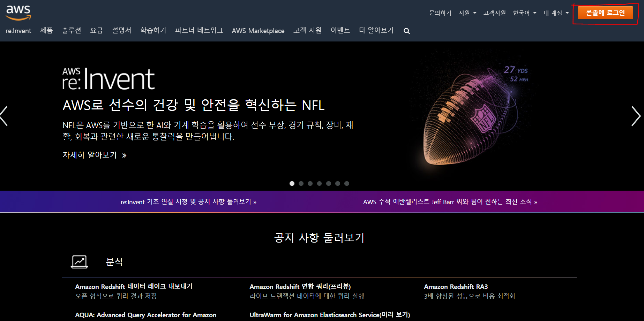Open Amazon Redshift 데이터 레이크 내보내기
Image resolution: width=644 pixels, height=321 pixels.
pyautogui.click(x=134, y=286)
